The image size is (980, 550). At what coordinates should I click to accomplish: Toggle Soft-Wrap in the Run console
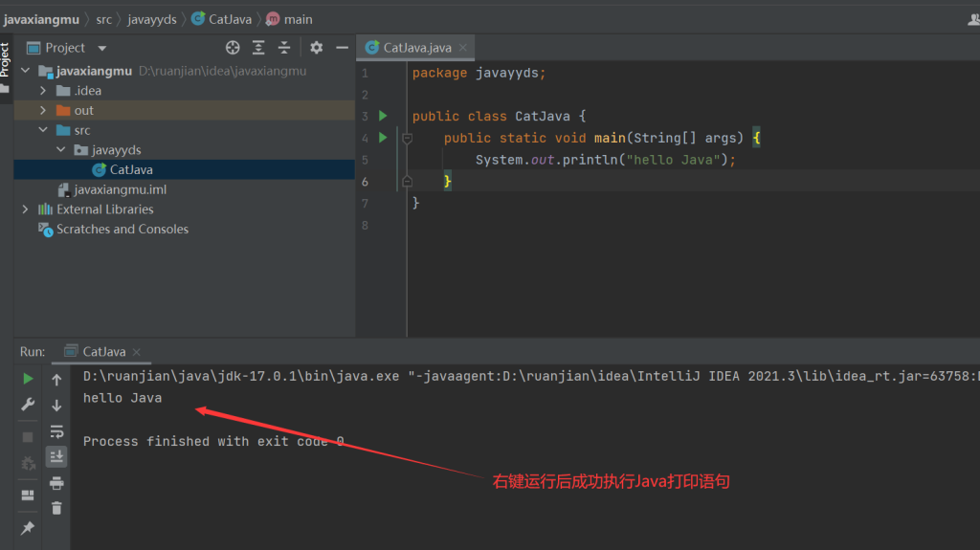(56, 431)
